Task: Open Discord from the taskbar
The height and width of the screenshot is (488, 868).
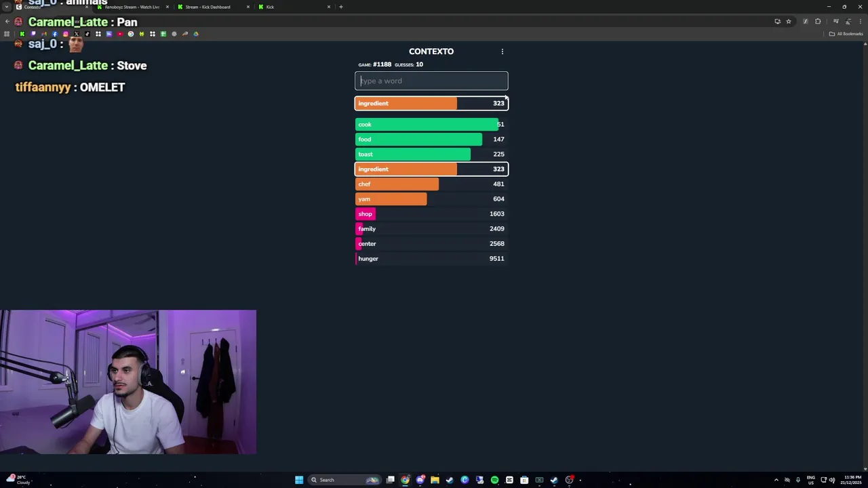Action: 420,480
